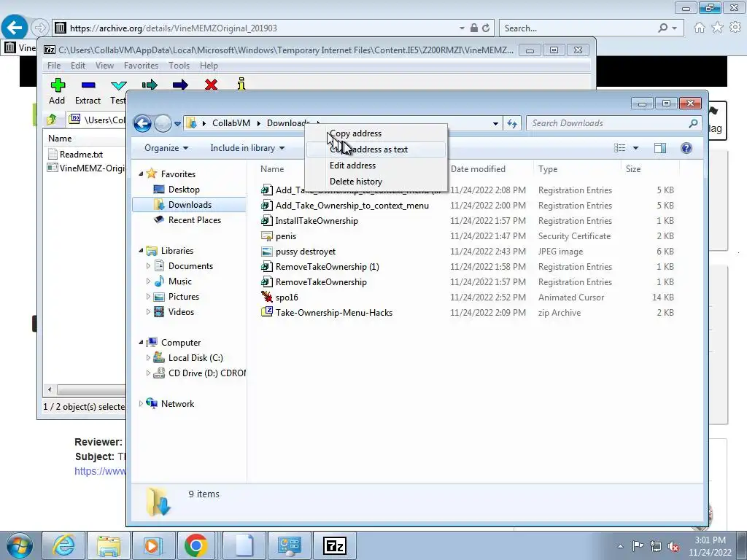
Task: Expand the Network node
Action: tap(141, 403)
